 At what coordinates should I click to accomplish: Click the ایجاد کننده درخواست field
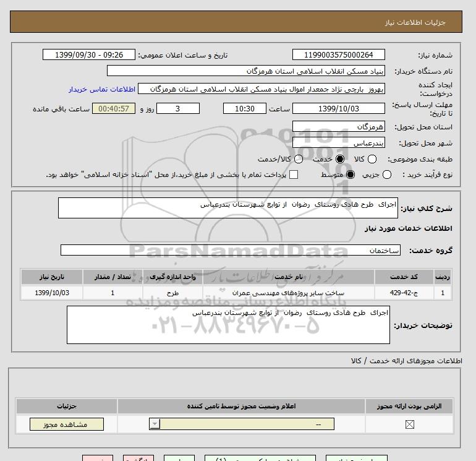point(261,89)
